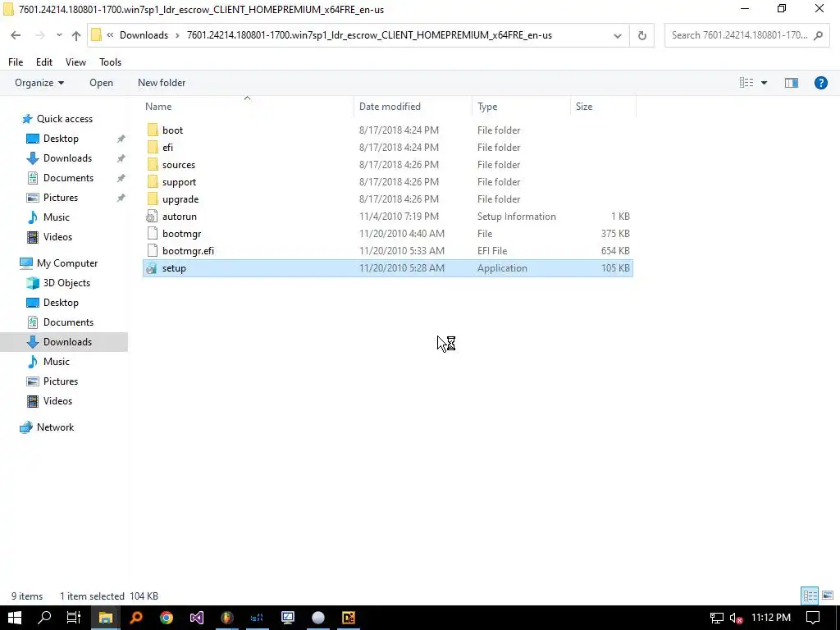Open the Edit menu

[44, 62]
